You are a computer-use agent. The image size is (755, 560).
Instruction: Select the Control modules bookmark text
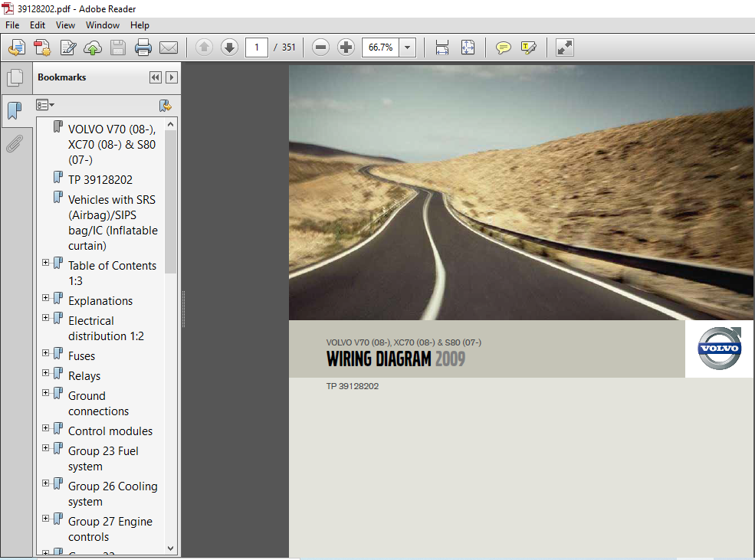(x=110, y=431)
